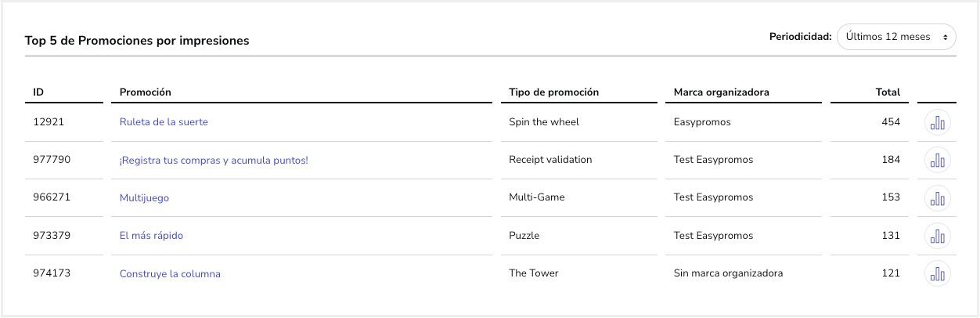
Task: Open stats chart icon for Ruleta de la suerte
Action: [937, 122]
